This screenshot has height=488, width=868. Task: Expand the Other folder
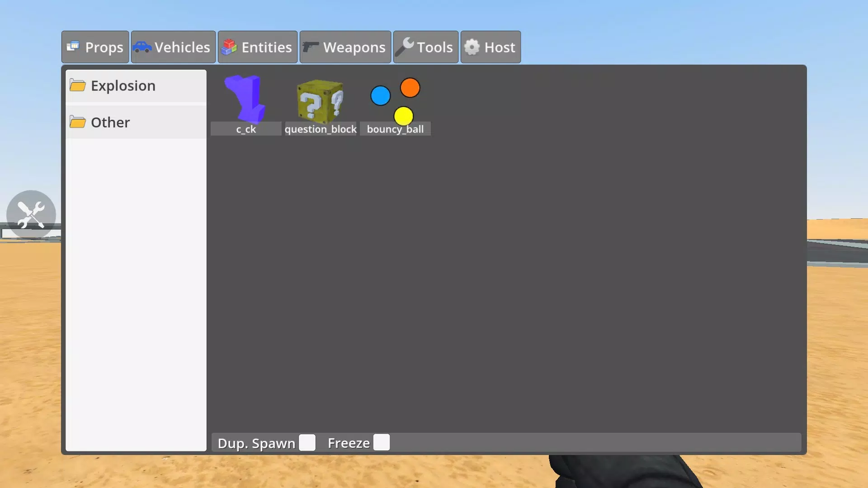(110, 122)
